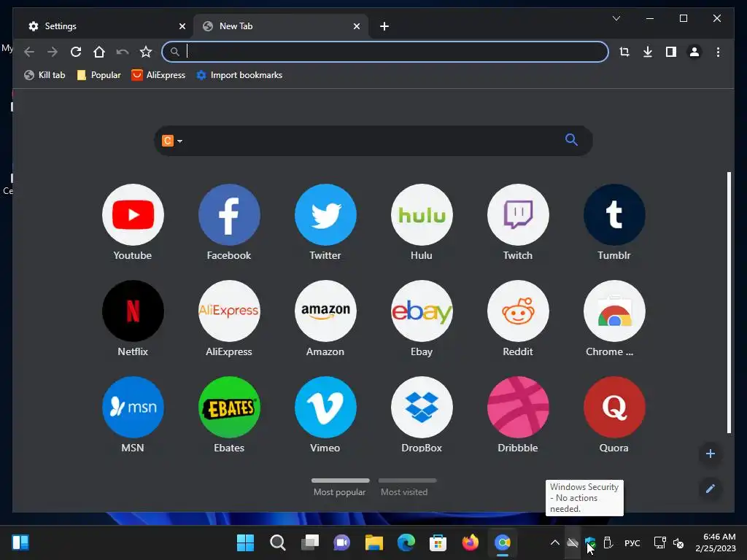The height and width of the screenshot is (560, 747).
Task: Launch Firefox from the taskbar
Action: (471, 542)
